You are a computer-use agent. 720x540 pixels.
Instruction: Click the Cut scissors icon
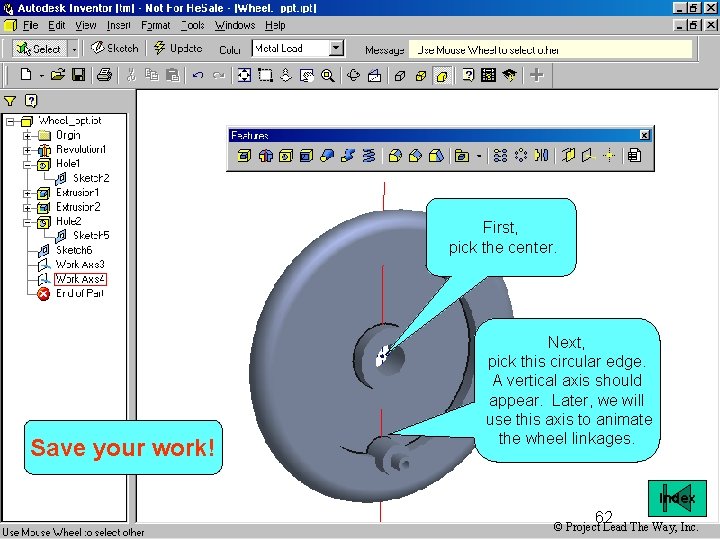[131, 75]
